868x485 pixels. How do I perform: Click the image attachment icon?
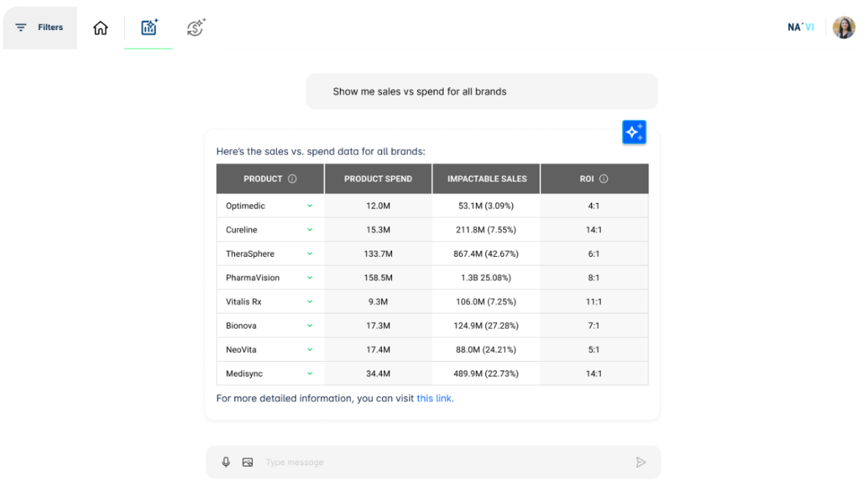247,462
